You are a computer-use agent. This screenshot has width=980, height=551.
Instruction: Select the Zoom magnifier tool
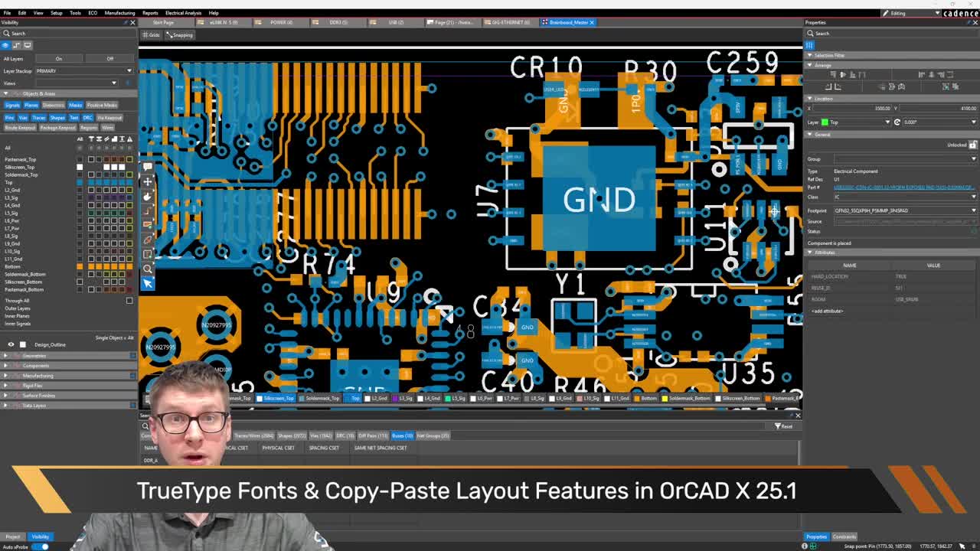[148, 269]
